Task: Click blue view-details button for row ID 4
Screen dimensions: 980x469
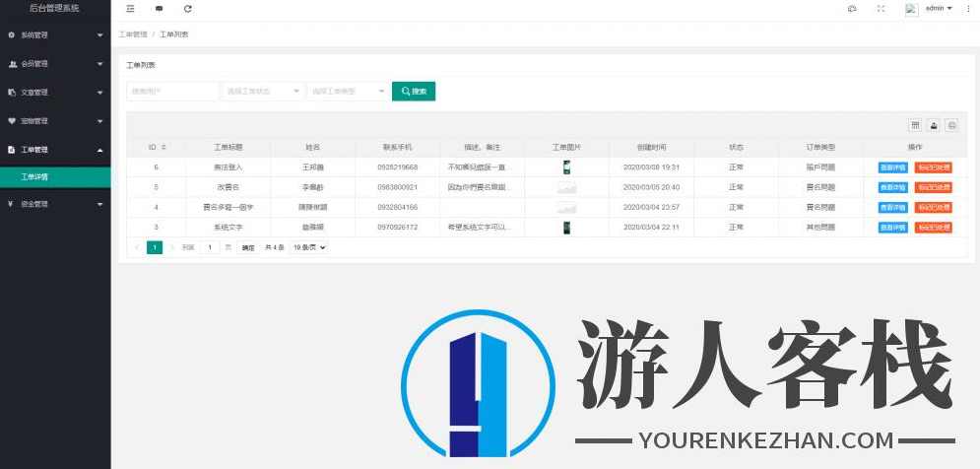Action: click(x=893, y=208)
